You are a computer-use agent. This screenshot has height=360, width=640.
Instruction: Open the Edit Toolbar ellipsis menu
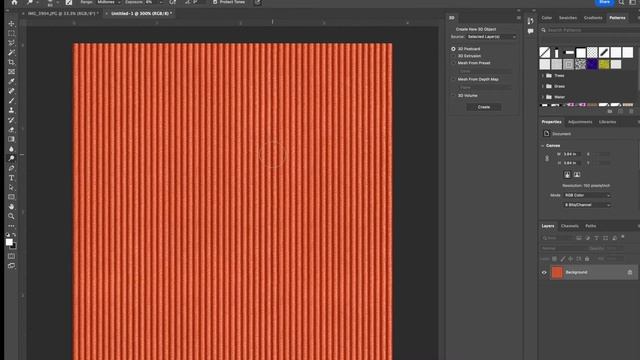[11, 226]
